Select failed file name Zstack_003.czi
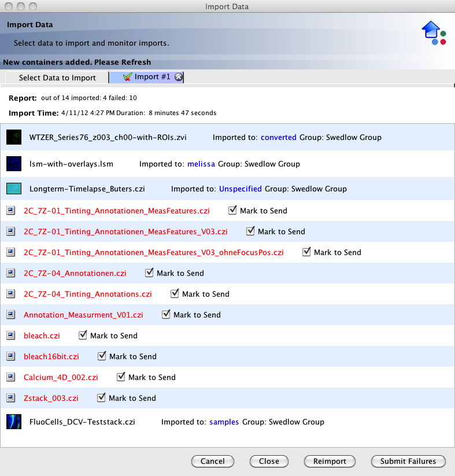 (51, 398)
